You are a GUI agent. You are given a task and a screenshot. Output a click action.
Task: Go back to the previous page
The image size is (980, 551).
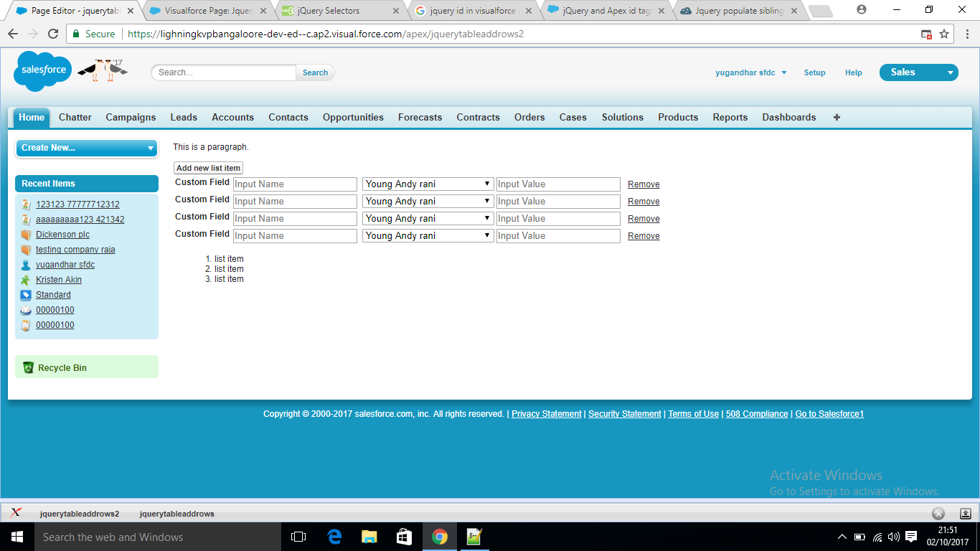(x=13, y=34)
